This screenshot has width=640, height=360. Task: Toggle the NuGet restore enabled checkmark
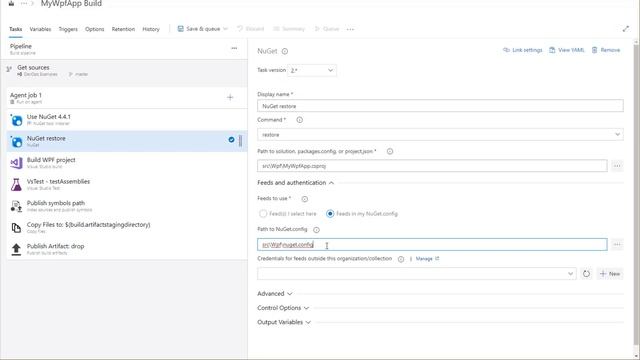click(x=231, y=140)
